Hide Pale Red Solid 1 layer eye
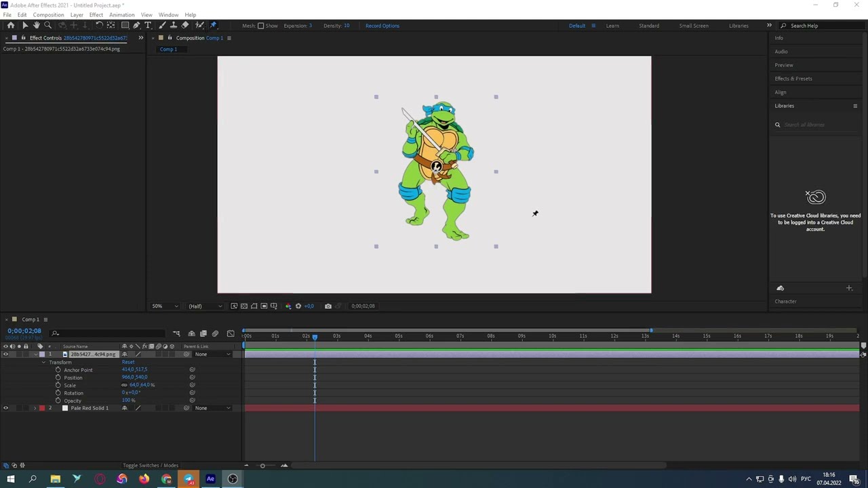This screenshot has width=868, height=488. pos(6,408)
